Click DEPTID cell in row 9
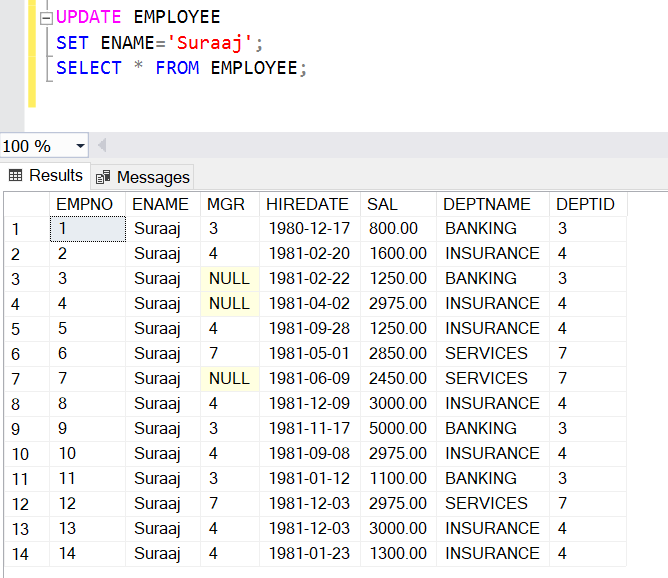The width and height of the screenshot is (668, 578). 588,429
